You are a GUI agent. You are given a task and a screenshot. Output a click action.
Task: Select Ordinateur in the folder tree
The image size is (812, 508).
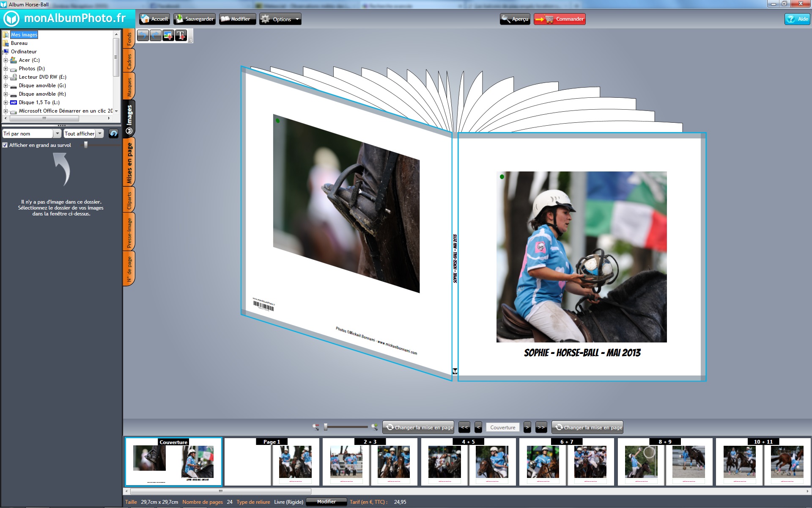24,52
